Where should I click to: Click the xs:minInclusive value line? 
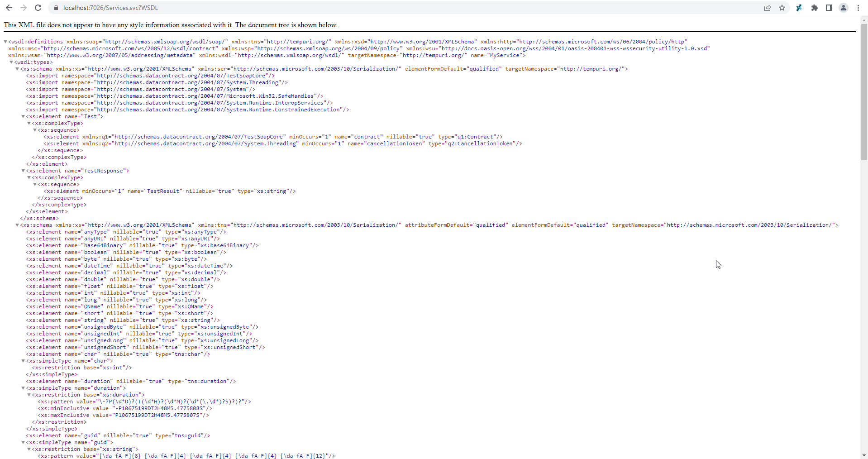[x=125, y=408]
